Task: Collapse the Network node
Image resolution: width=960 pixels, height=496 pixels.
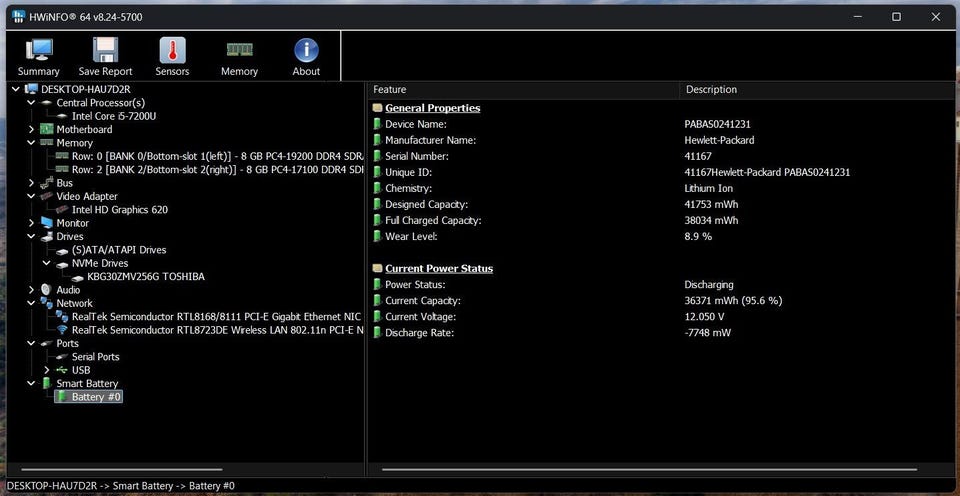Action: click(x=31, y=303)
